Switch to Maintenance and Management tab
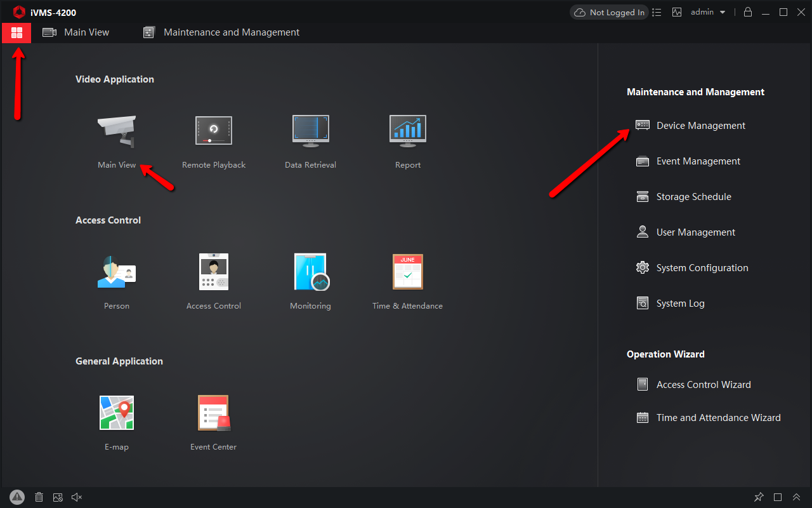This screenshot has width=812, height=508. [221, 32]
